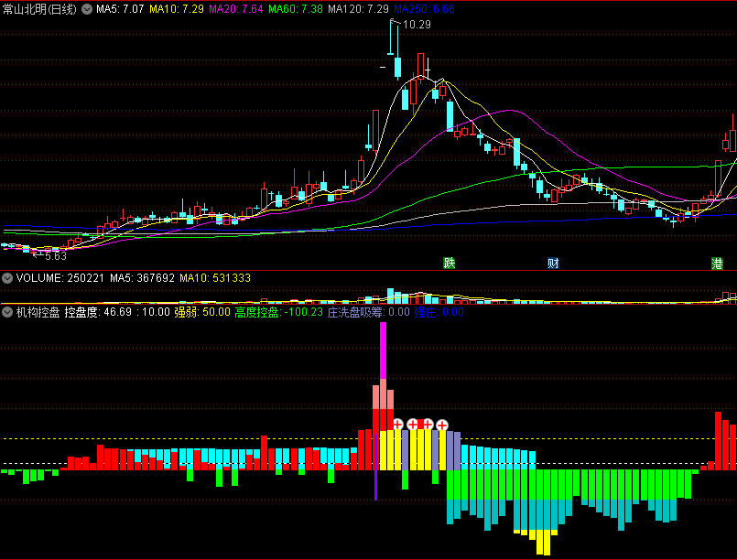
Task: Select the MA20: 7.64 legend value
Action: (236, 9)
